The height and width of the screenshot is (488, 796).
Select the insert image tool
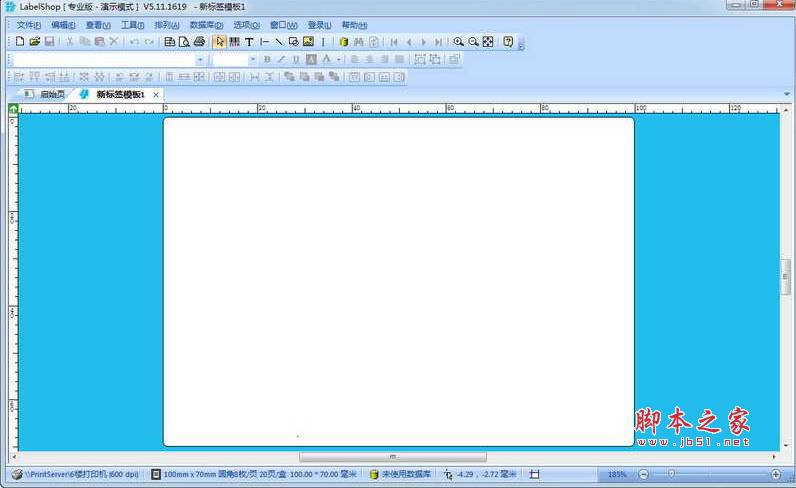(308, 42)
